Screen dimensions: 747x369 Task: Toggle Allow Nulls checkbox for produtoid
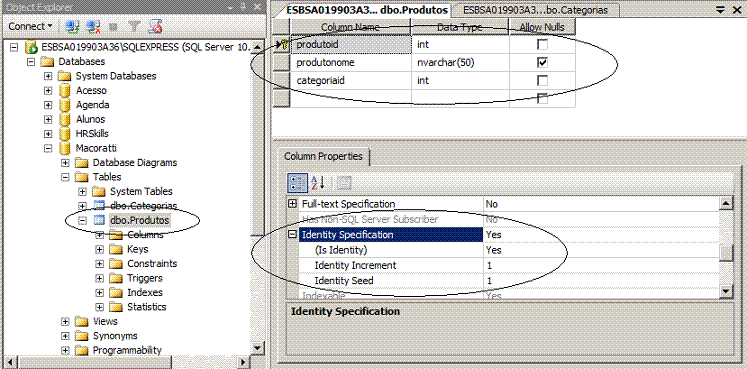[x=542, y=45]
